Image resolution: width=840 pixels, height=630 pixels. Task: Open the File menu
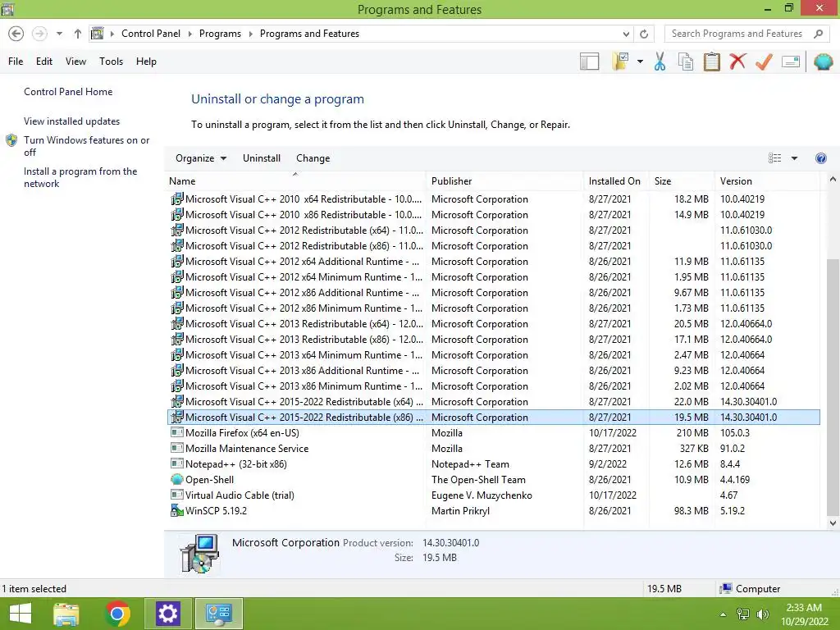tap(16, 62)
